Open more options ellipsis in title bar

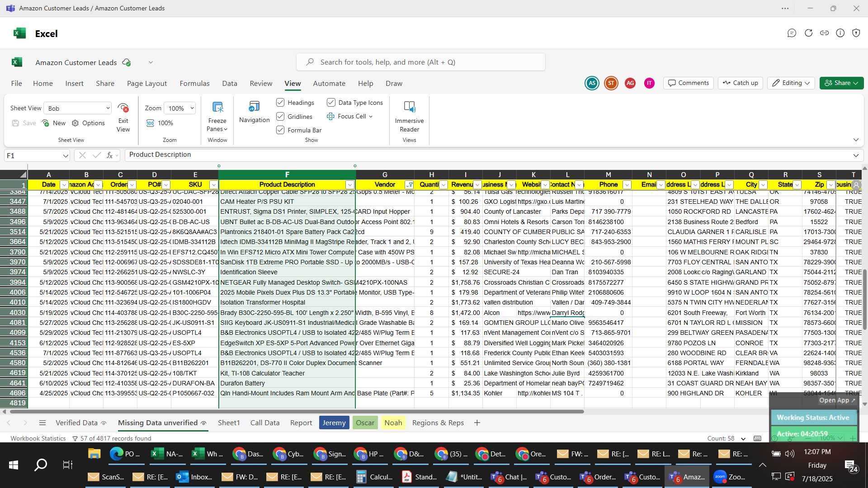point(785,8)
